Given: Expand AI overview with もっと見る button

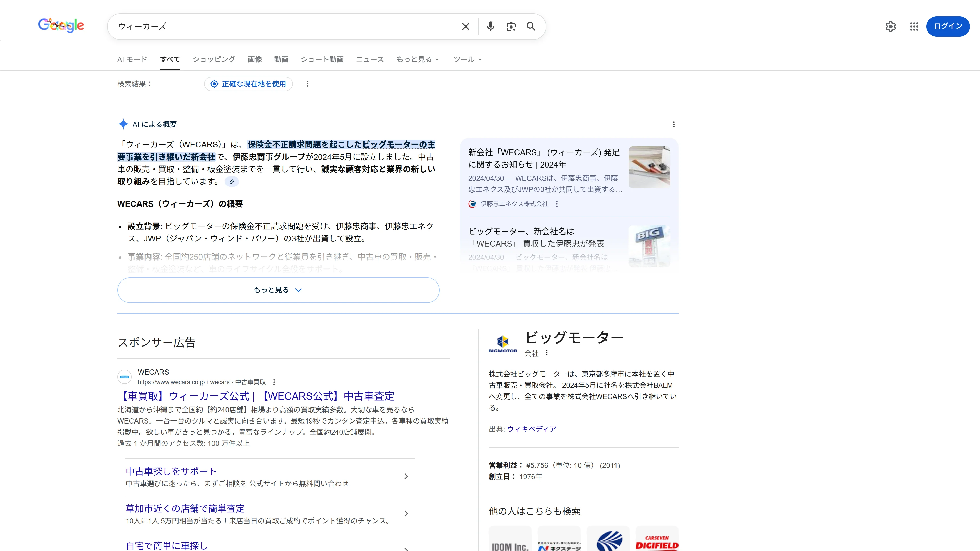Looking at the screenshot, I should click(x=278, y=290).
